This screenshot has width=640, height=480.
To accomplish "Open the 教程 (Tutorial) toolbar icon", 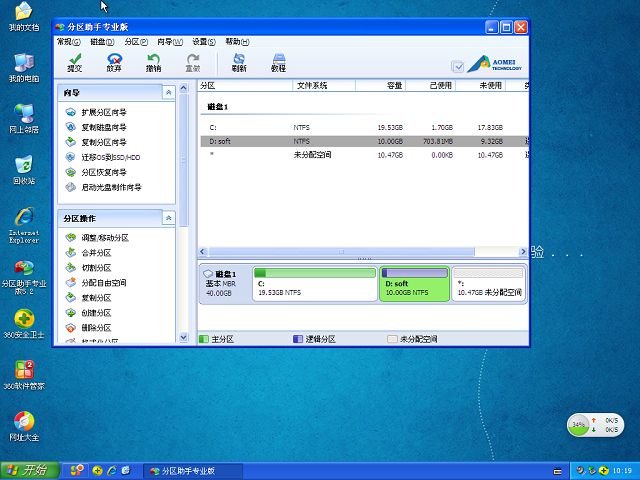I will tap(278, 63).
